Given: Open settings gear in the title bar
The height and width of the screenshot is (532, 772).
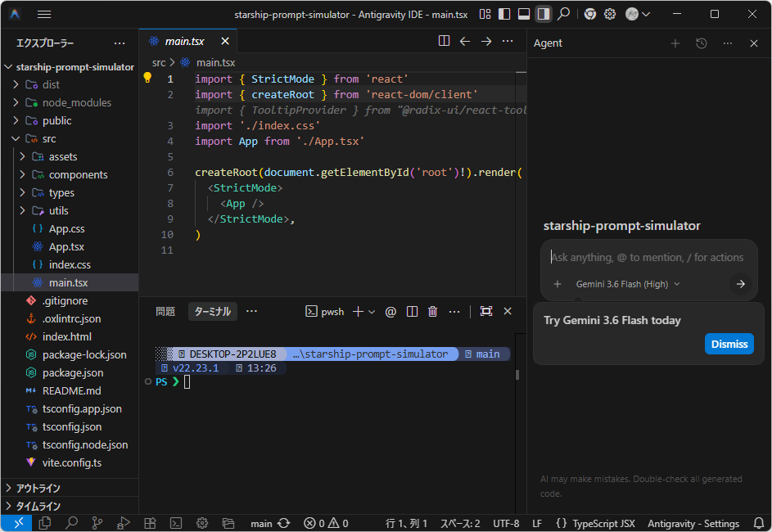Looking at the screenshot, I should [x=610, y=14].
